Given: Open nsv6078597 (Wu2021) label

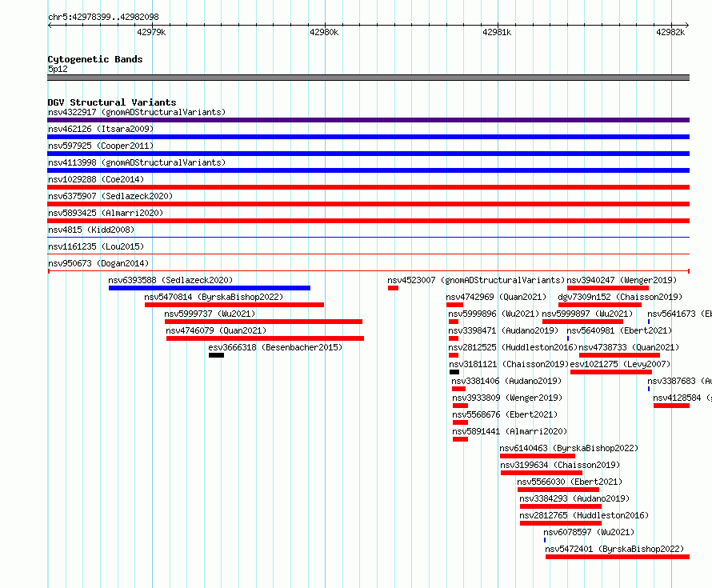Looking at the screenshot, I should tap(589, 532).
